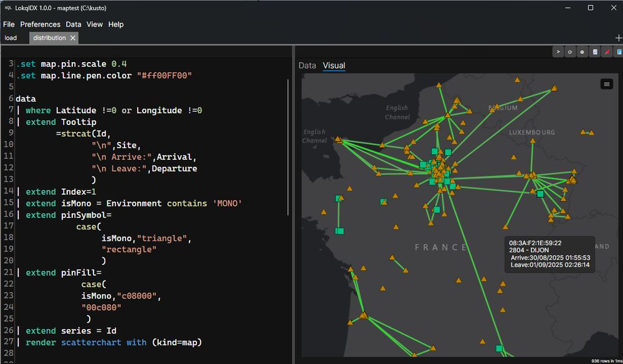Switch to the load tab
This screenshot has width=623, height=364.
pos(11,38)
